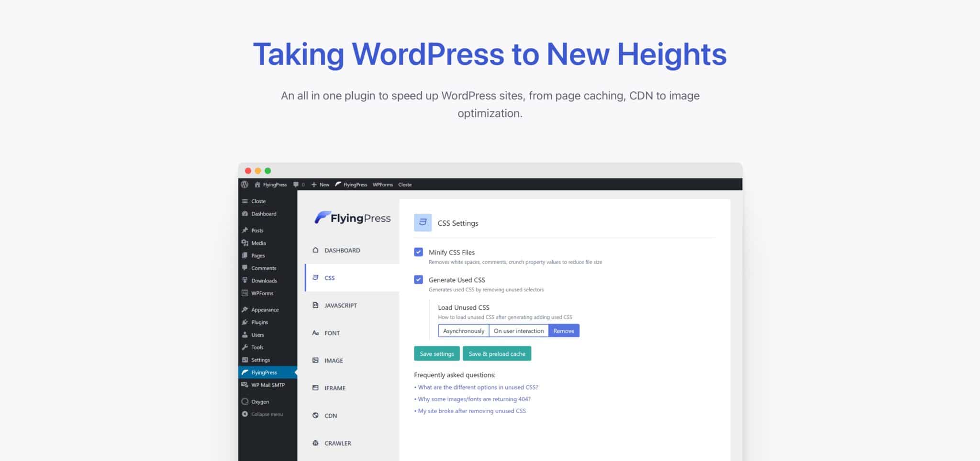The width and height of the screenshot is (980, 461).
Task: Click the Dashboard gauge icon in WP sidebar
Action: 245,214
